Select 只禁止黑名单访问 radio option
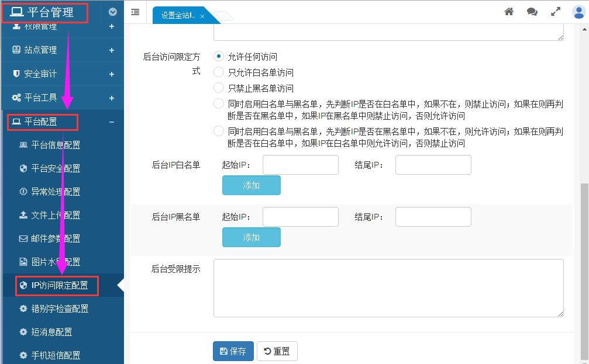The width and height of the screenshot is (589, 364). coord(219,88)
